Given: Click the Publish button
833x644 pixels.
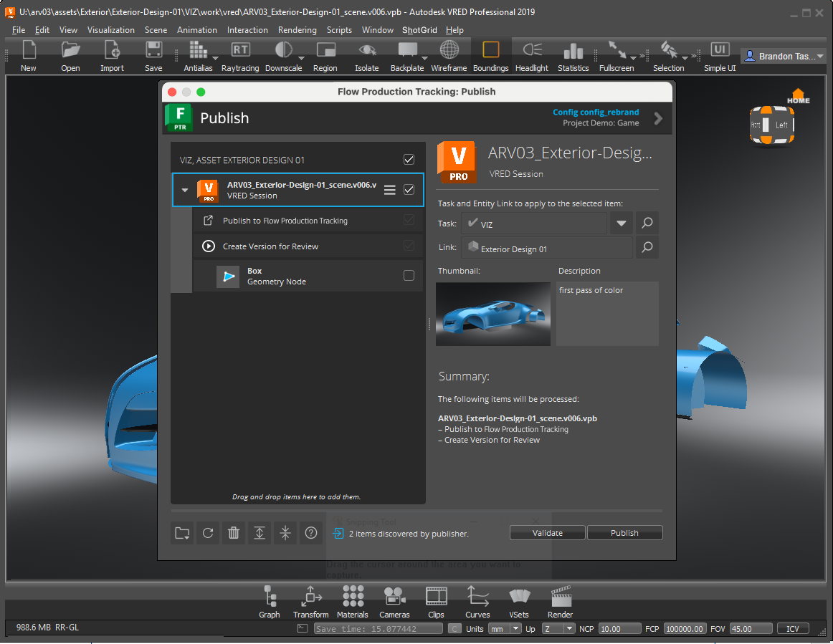Looking at the screenshot, I should pos(624,532).
